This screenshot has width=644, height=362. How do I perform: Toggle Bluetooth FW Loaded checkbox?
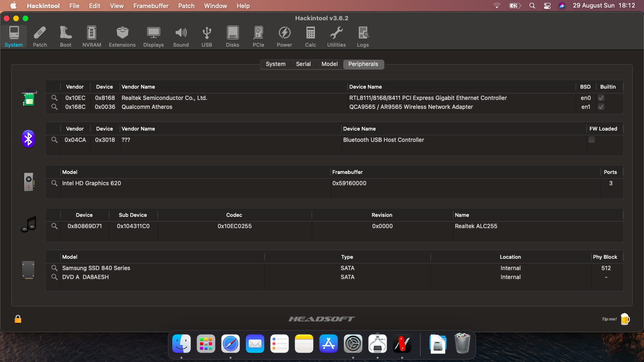(x=592, y=140)
